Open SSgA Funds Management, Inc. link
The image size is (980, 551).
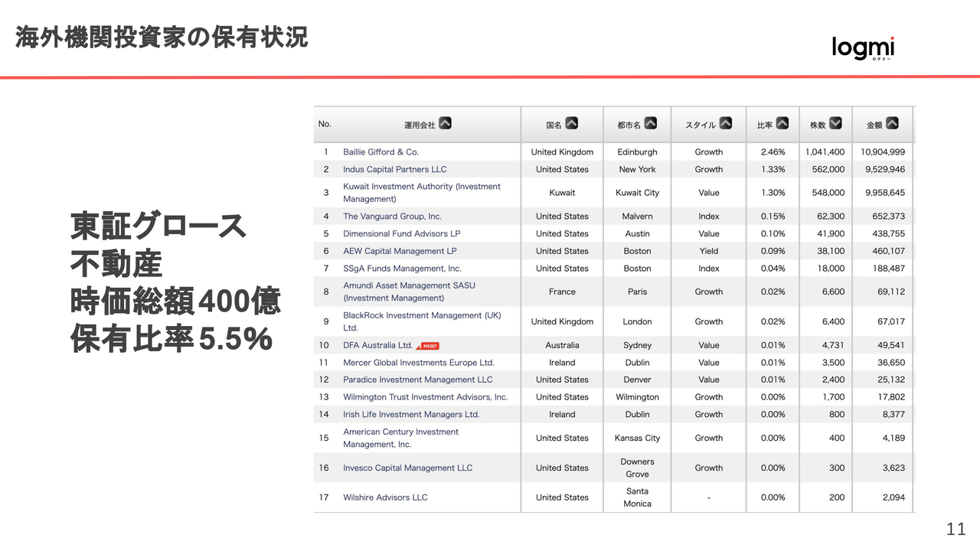402,269
